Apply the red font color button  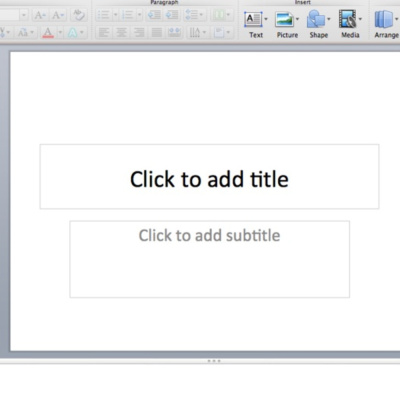coord(48,33)
